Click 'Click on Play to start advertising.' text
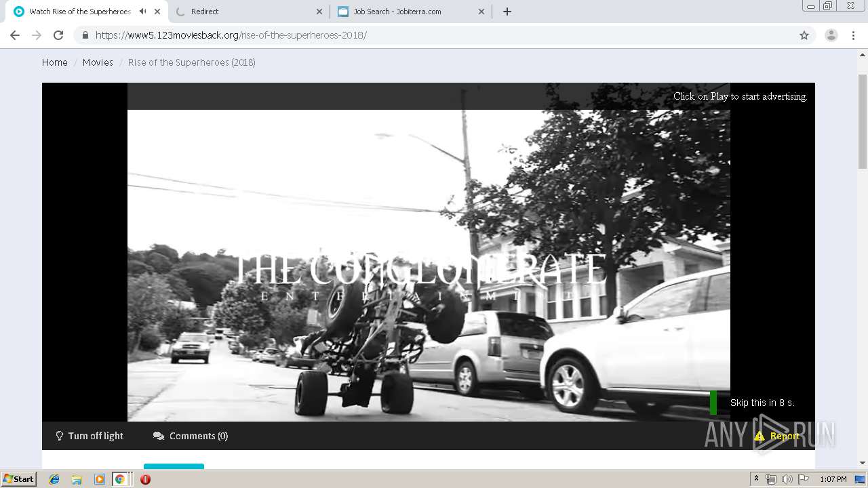868x488 pixels. [x=740, y=96]
